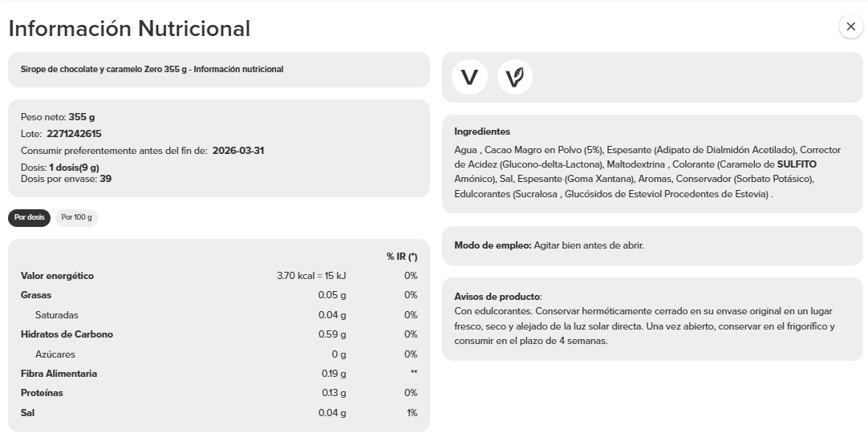This screenshot has height=441, width=868.
Task: Click the Modo de empleo label
Action: coord(493,245)
